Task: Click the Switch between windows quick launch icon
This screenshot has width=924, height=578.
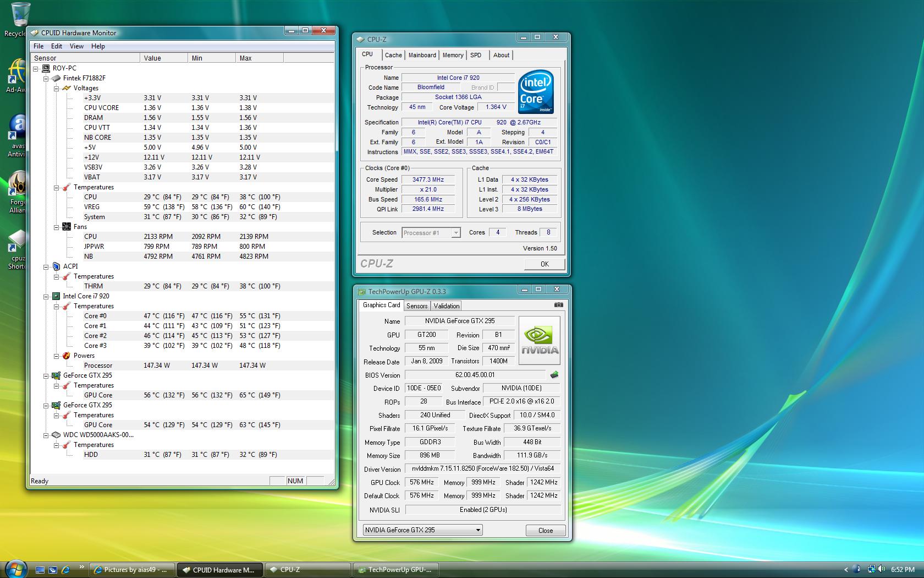Action: pos(53,570)
